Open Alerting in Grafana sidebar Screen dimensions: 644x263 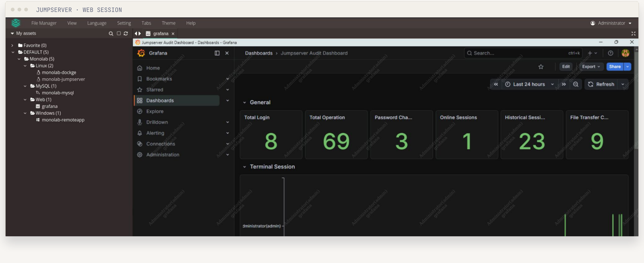155,133
